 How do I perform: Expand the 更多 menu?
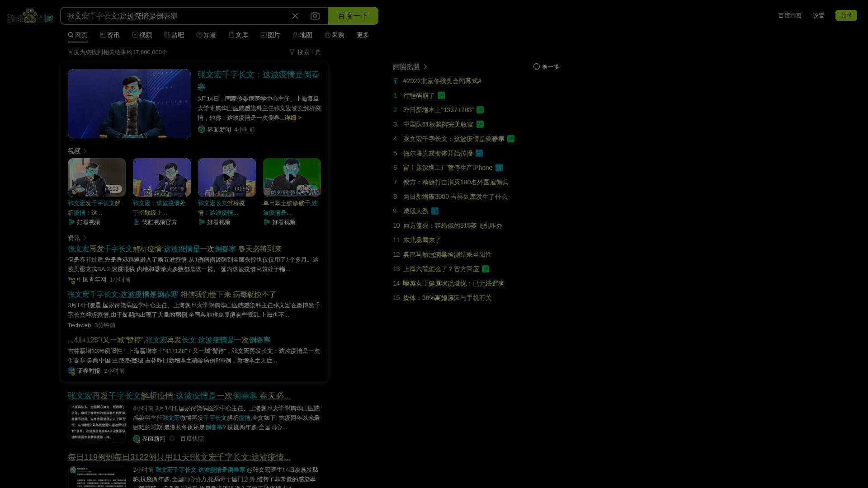pyautogui.click(x=363, y=35)
